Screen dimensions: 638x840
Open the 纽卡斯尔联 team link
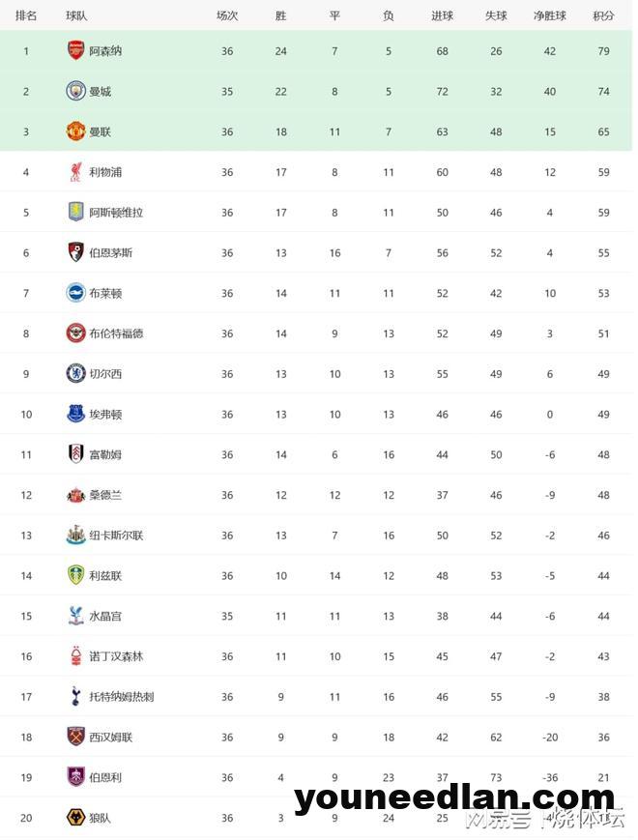click(116, 536)
